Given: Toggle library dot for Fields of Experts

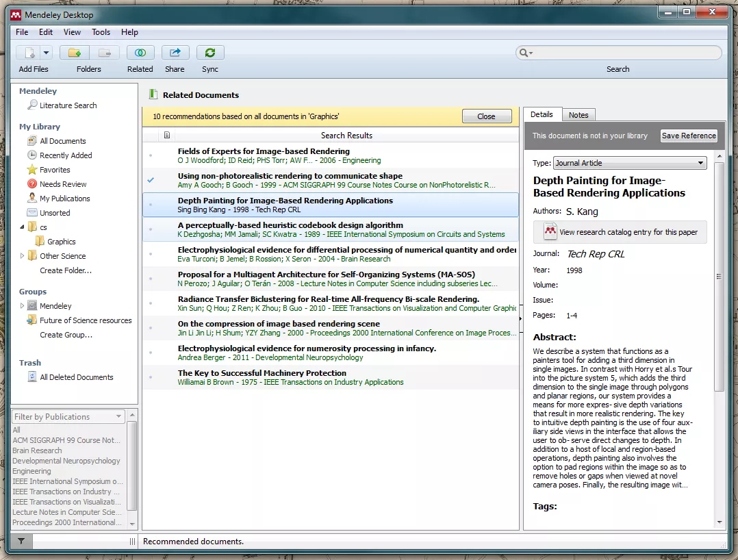Looking at the screenshot, I should [151, 155].
